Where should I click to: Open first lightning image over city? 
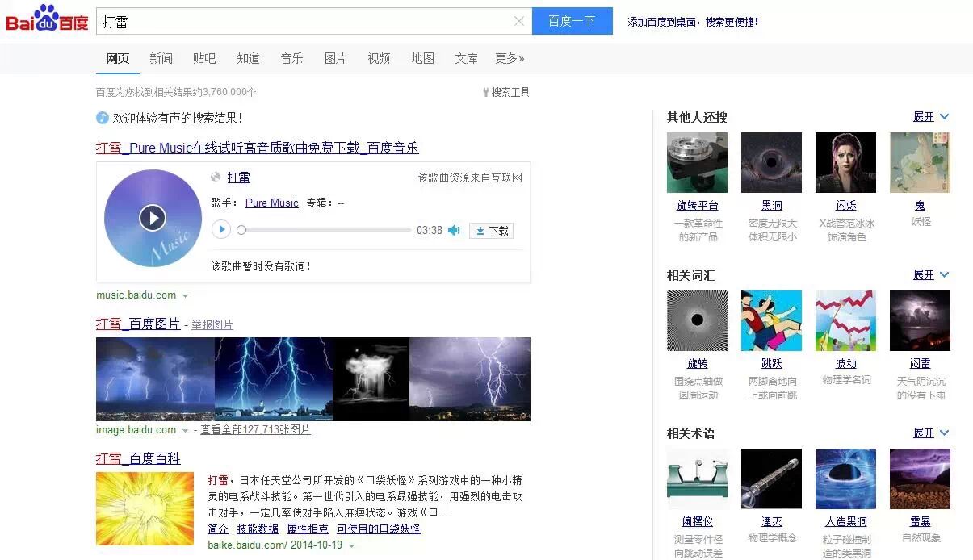coord(155,379)
